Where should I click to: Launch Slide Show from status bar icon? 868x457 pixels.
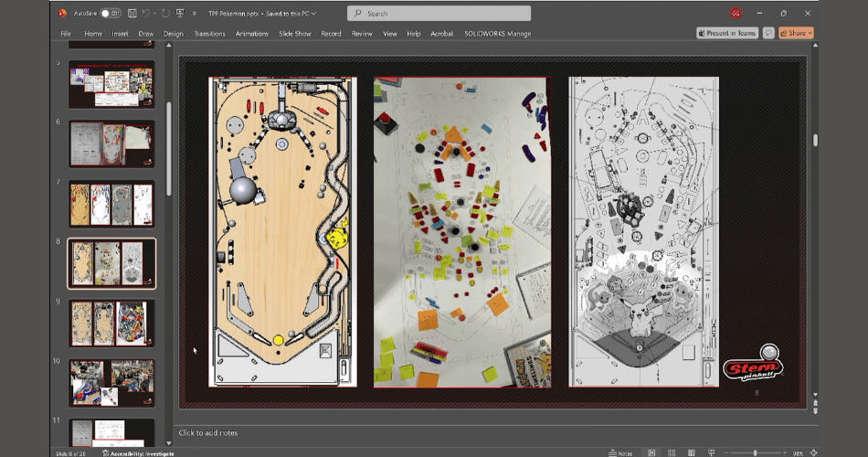[712, 453]
